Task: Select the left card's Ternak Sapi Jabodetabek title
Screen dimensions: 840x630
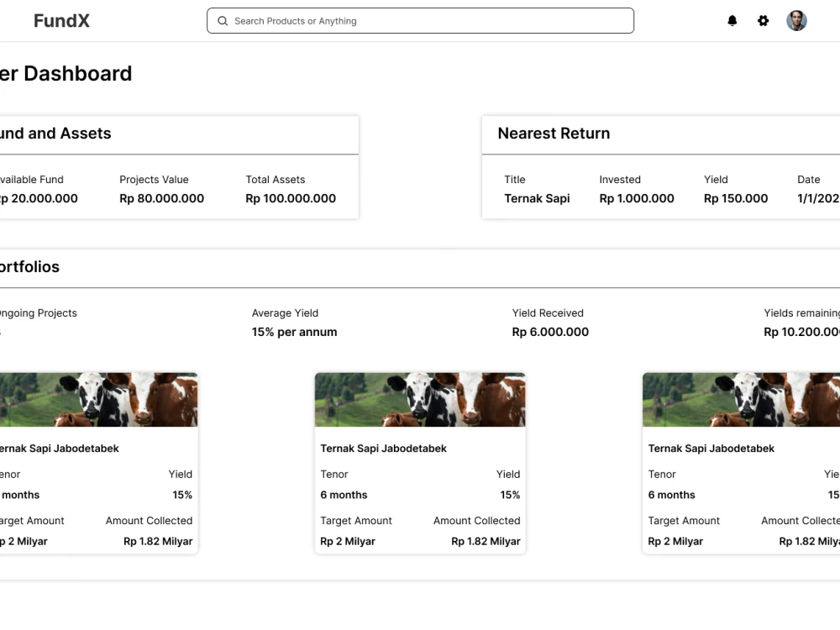Action: (59, 449)
